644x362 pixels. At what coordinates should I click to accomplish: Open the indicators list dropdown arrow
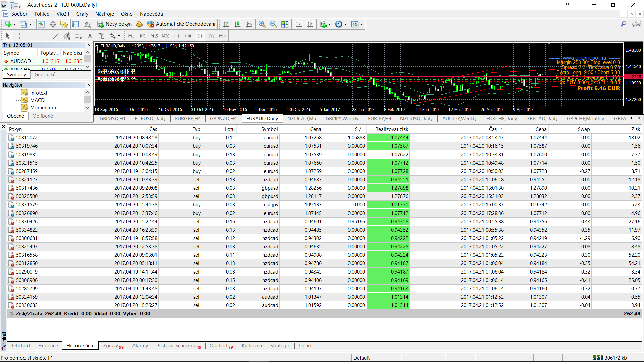pyautogui.click(x=329, y=24)
